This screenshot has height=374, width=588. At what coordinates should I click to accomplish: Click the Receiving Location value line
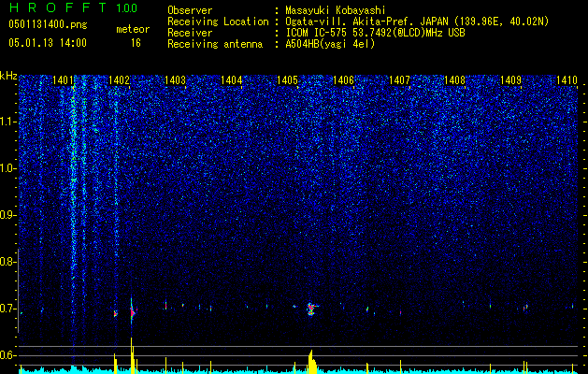[417, 22]
